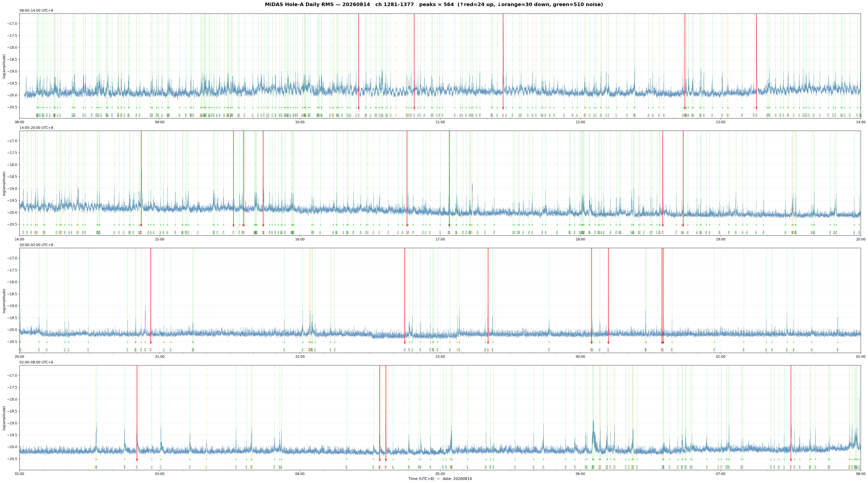Screen dimensions: 868x483
Task: Click the 09:00 tick label on the time axis
Action: (x=160, y=122)
